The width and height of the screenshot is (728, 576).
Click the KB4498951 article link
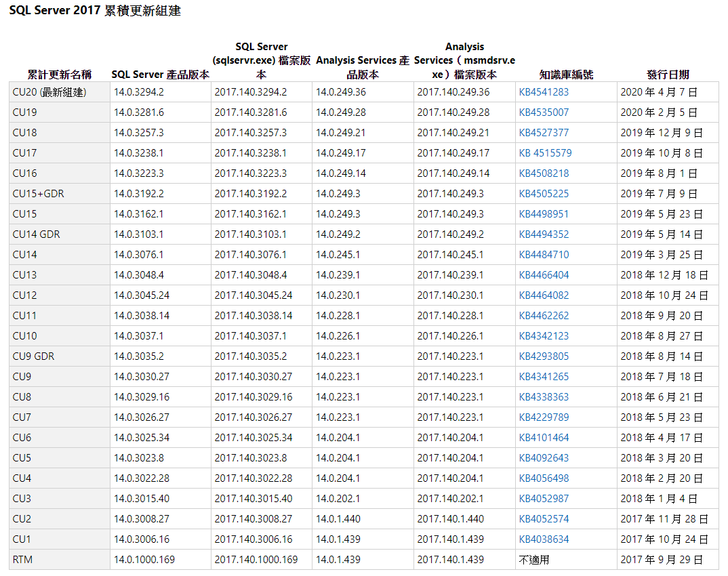pyautogui.click(x=544, y=214)
